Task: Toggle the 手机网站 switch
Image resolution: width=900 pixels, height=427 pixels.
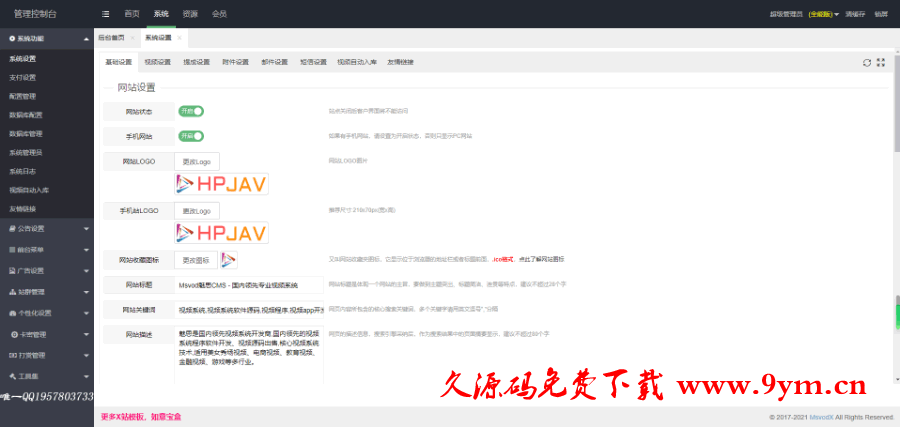Action: [x=191, y=136]
